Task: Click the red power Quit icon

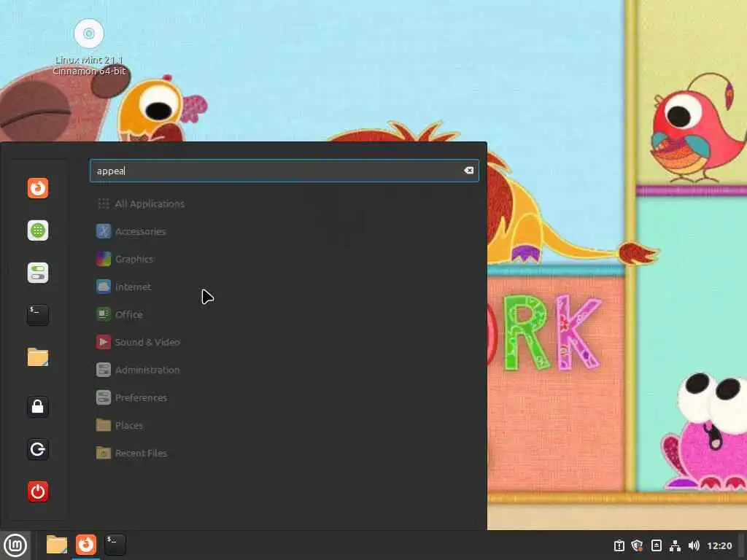Action: pos(38,491)
